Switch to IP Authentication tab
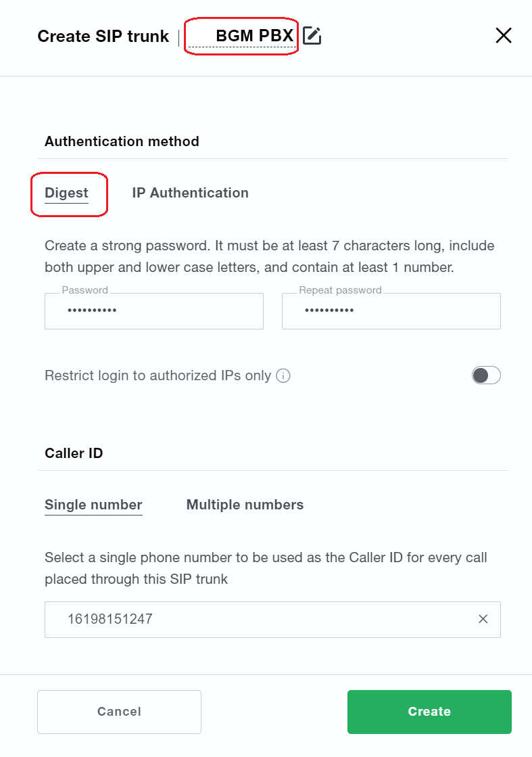Screen dimensions: 532x757 pyautogui.click(x=190, y=193)
